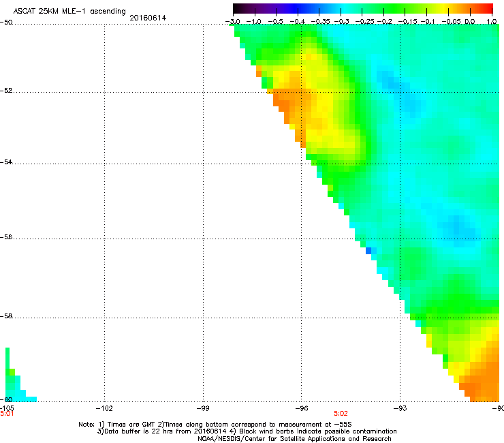Click the red '5:02' time stamp
Image resolution: width=504 pixels, height=443 pixels.
(341, 414)
